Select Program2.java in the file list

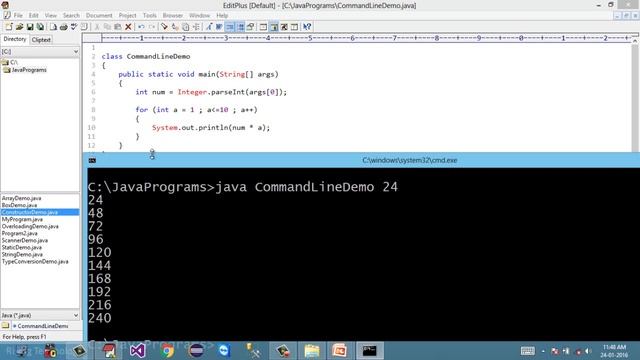point(19,233)
